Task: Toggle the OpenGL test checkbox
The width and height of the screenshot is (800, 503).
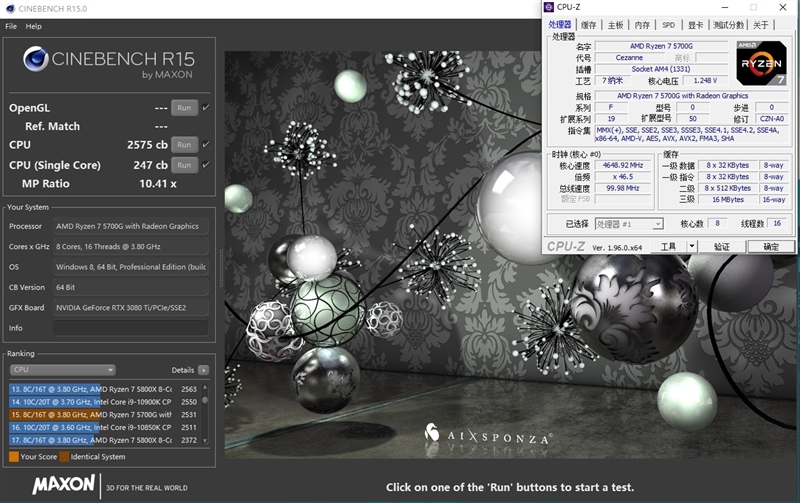Action: coord(206,108)
